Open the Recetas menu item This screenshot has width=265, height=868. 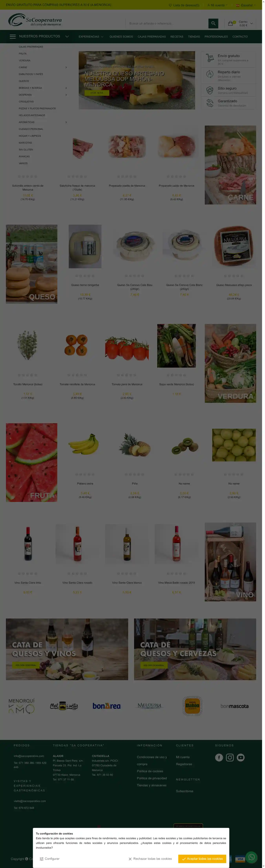[176, 36]
